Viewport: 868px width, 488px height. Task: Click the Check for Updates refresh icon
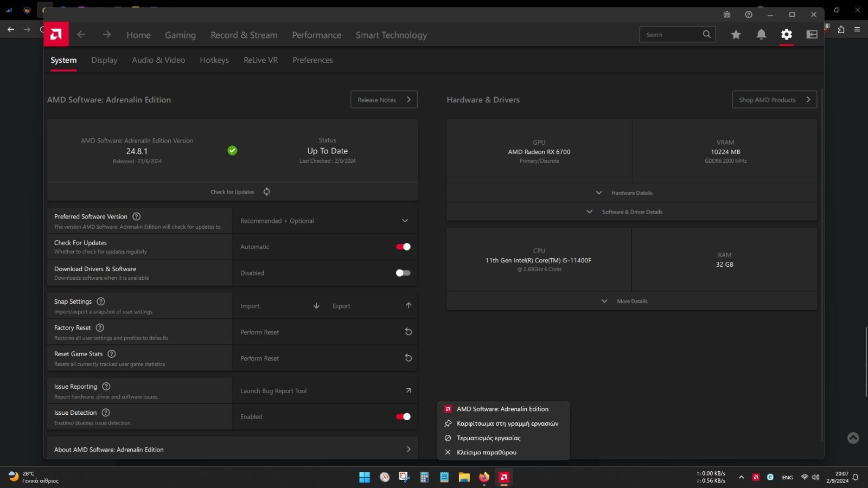267,191
